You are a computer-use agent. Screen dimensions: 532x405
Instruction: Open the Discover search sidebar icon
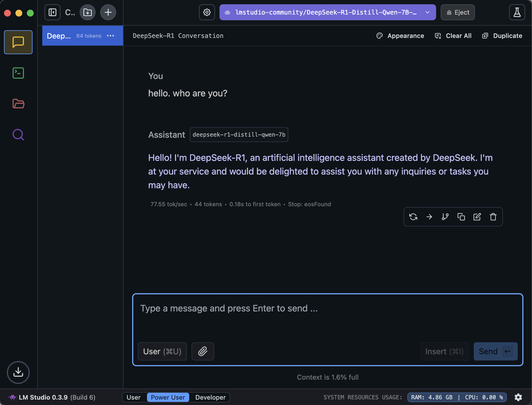point(18,135)
